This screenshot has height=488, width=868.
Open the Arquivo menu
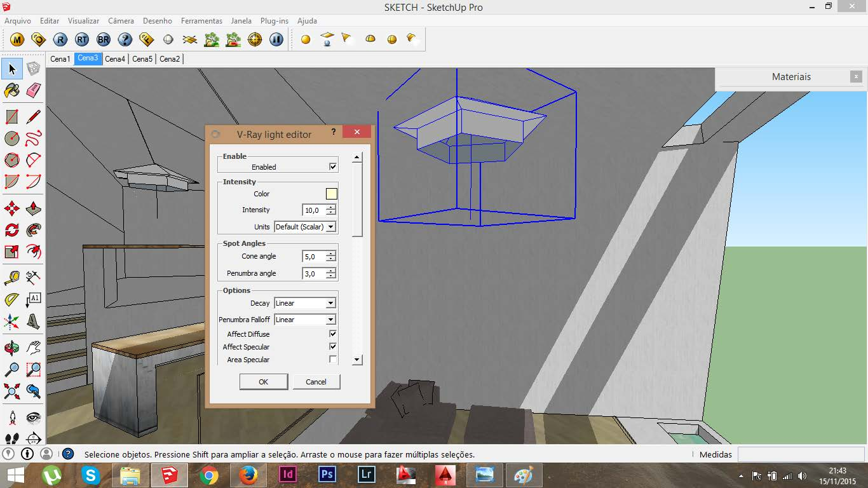click(18, 20)
